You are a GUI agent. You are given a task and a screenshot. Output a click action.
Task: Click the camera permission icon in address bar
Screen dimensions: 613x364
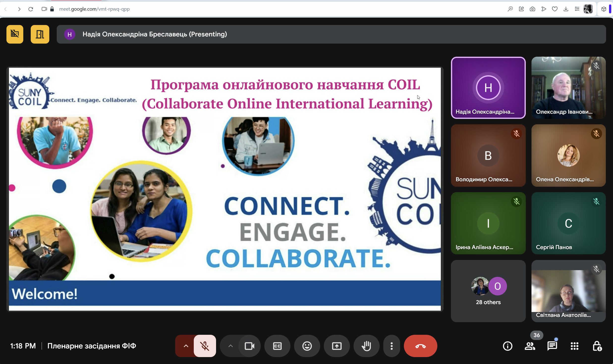[x=44, y=9]
